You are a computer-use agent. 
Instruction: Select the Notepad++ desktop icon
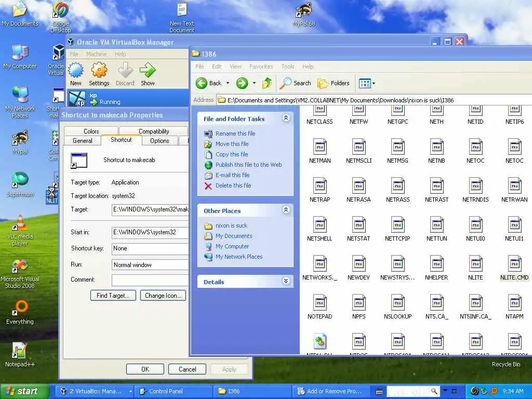coord(20,355)
